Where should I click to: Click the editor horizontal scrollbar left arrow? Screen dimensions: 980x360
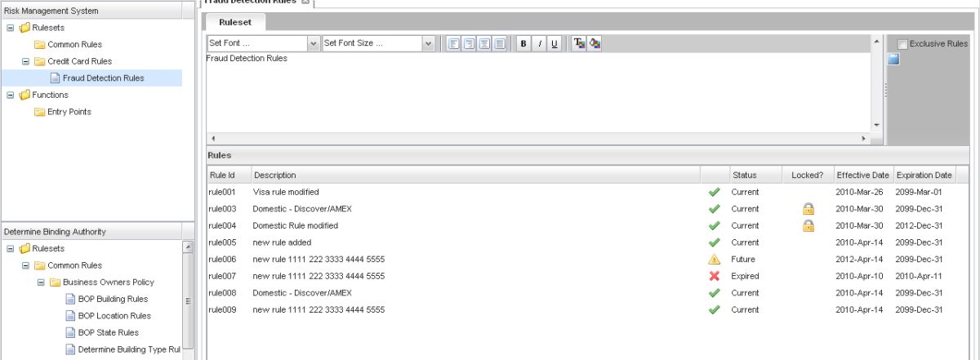pyautogui.click(x=212, y=139)
